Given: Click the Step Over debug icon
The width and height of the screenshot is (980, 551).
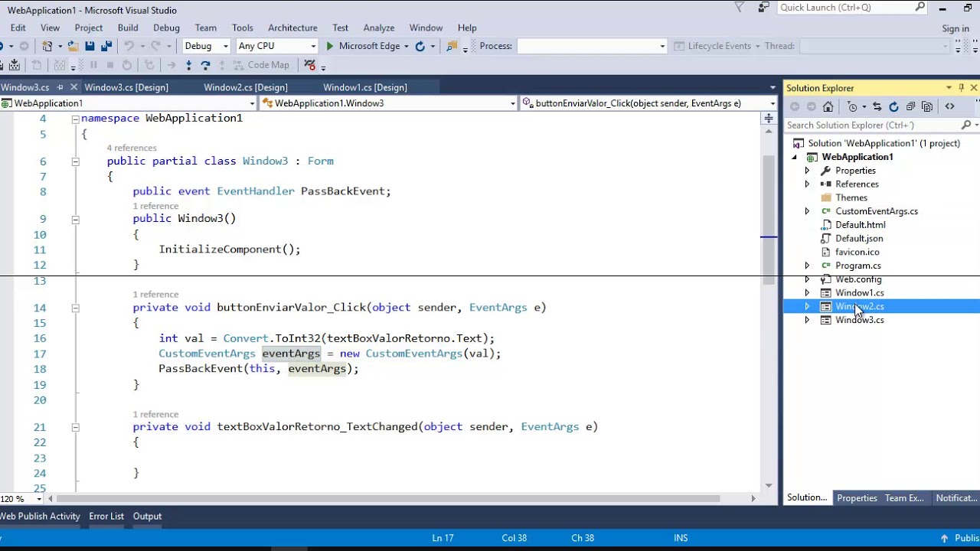Looking at the screenshot, I should pos(205,65).
